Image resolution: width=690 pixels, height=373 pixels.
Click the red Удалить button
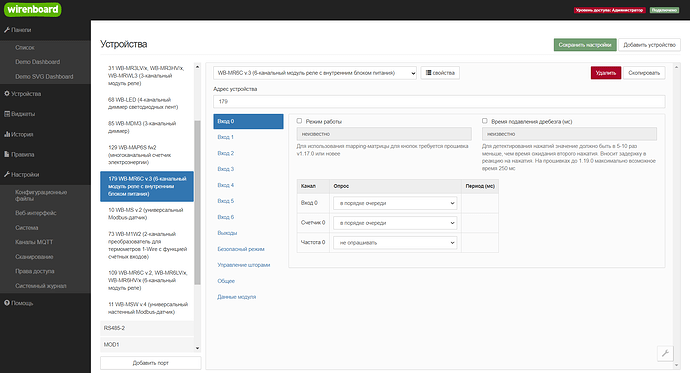[x=606, y=73]
